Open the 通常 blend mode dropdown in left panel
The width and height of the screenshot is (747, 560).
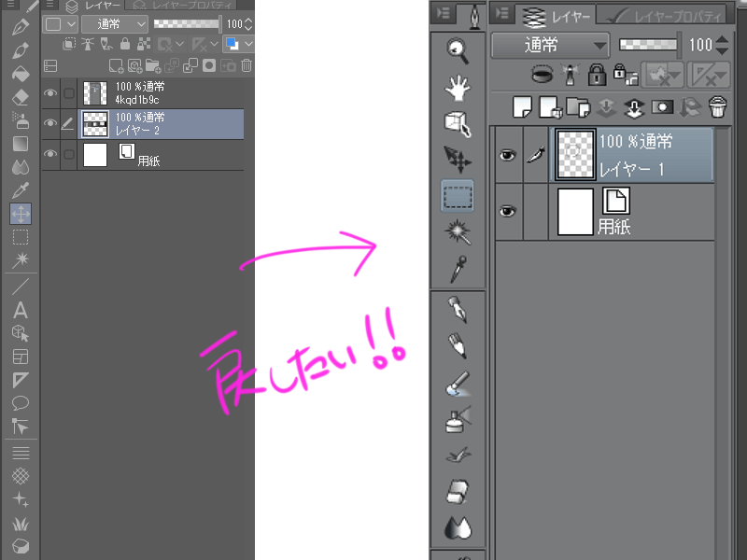[115, 24]
